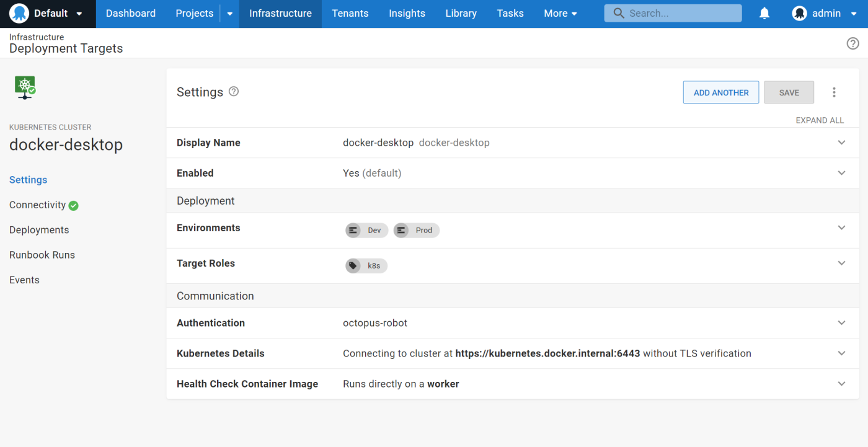This screenshot has width=868, height=447.
Task: Click the search magnifier icon
Action: point(618,12)
